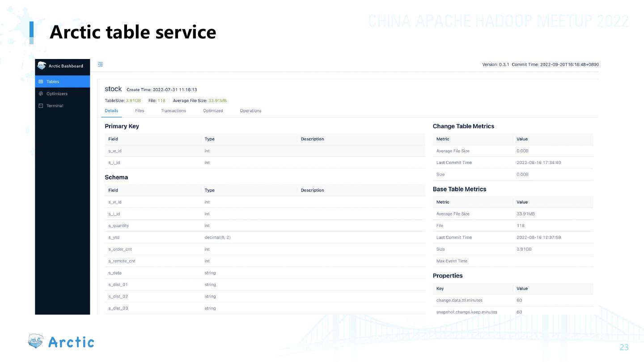Select the Details tab
This screenshot has width=644, height=362.
tap(111, 111)
